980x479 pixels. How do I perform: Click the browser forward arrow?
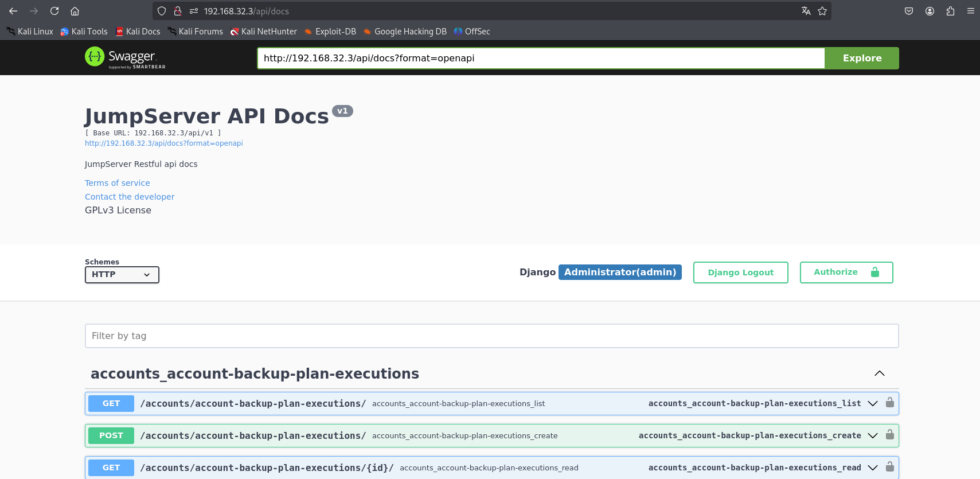pyautogui.click(x=34, y=11)
